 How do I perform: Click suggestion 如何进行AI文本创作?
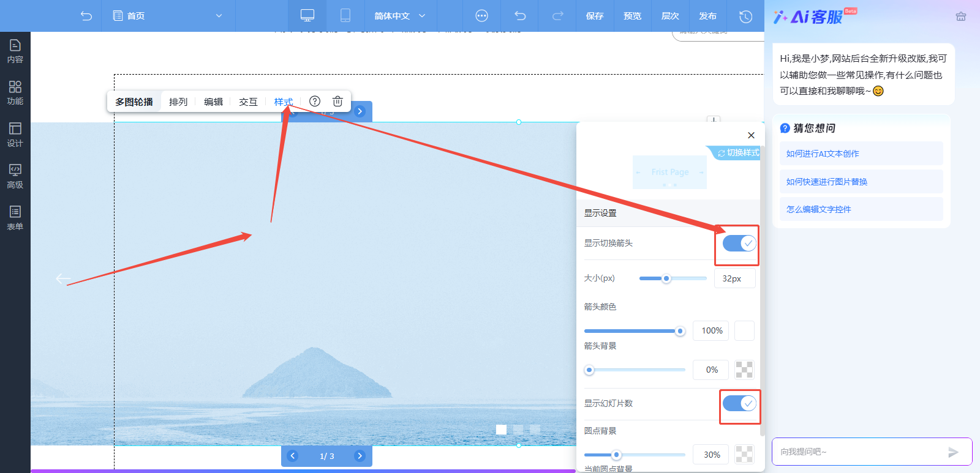(861, 154)
